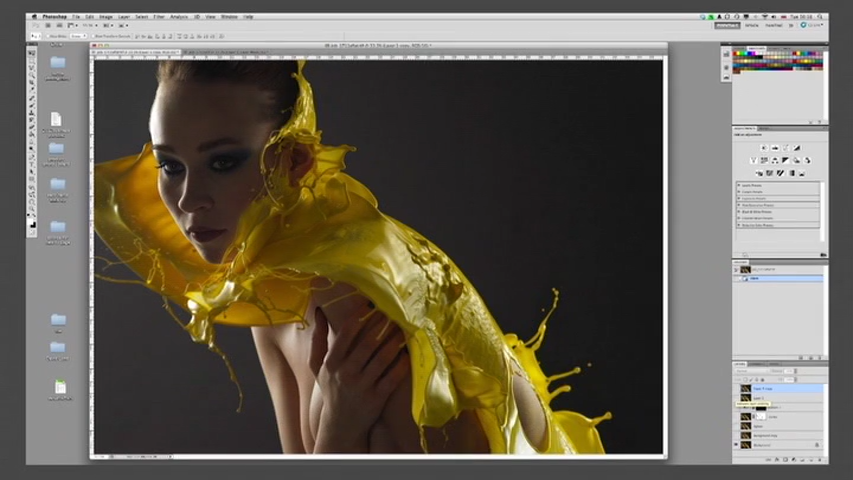Select the Painting workspace button

pos(774,26)
